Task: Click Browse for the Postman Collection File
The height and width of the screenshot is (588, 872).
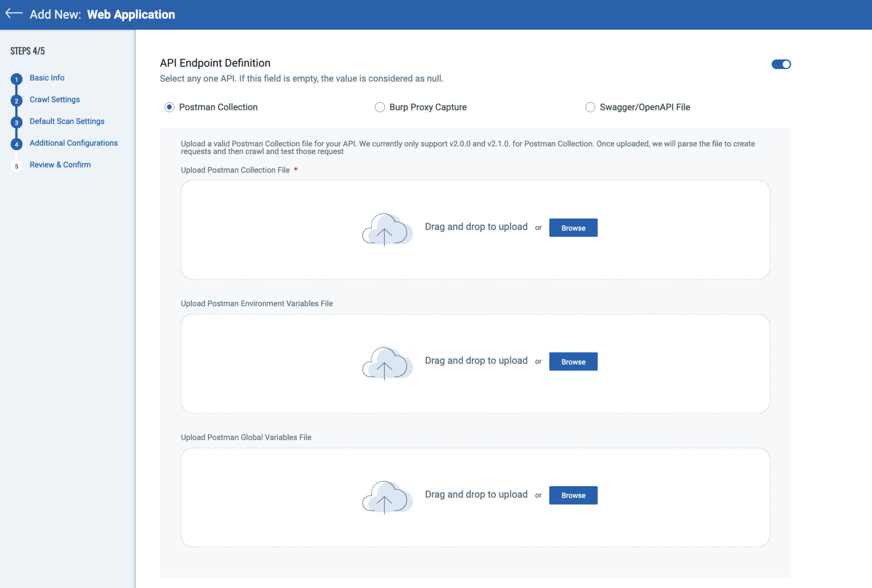Action: 573,227
